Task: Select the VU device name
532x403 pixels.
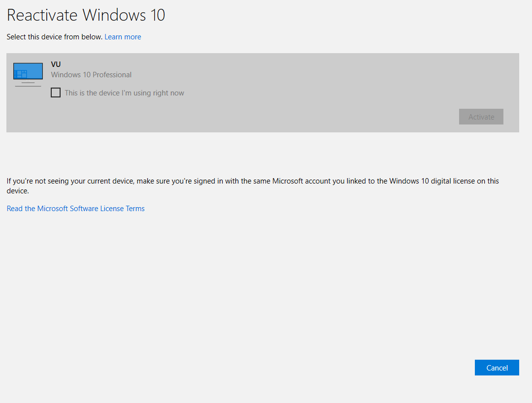Action: [56, 64]
